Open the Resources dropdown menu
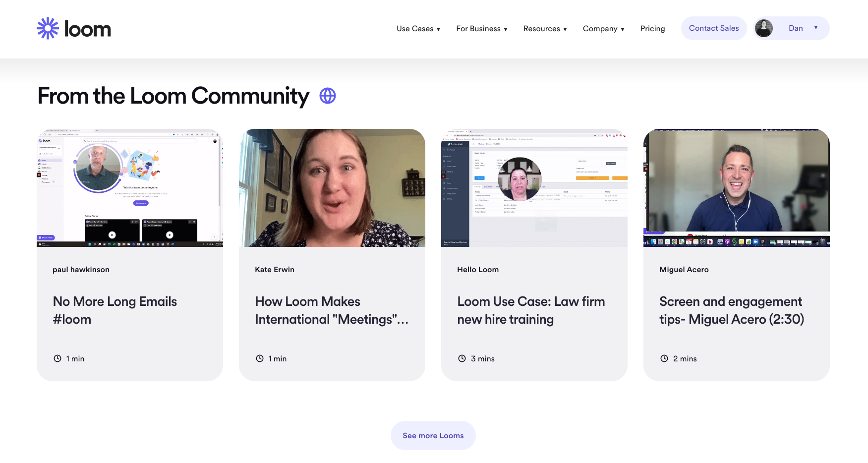The height and width of the screenshot is (463, 868). click(x=545, y=29)
